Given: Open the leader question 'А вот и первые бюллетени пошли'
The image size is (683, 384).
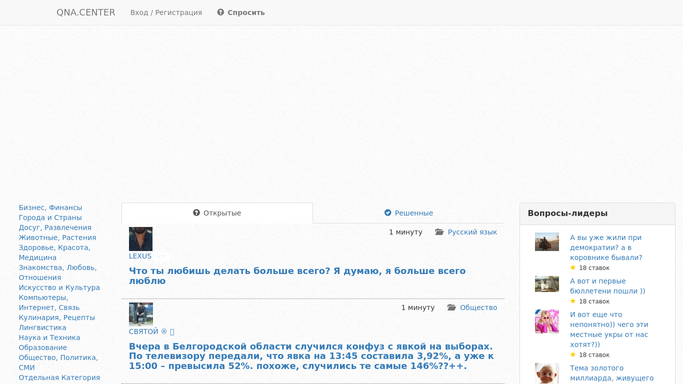Looking at the screenshot, I should [x=607, y=286].
